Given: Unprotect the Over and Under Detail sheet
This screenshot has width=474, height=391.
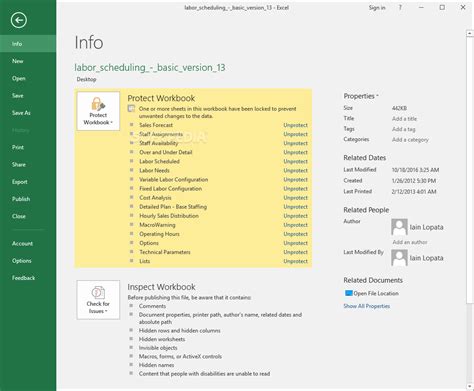Looking at the screenshot, I should click(295, 152).
